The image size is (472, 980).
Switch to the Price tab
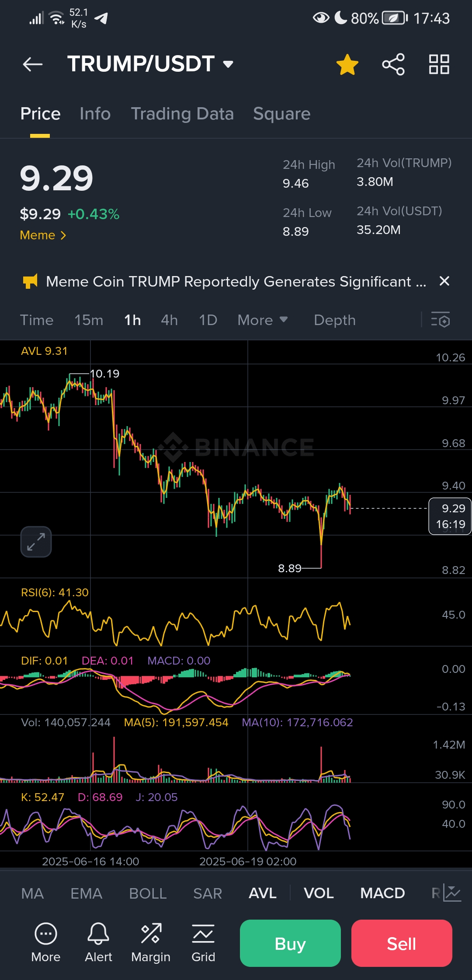(x=40, y=114)
